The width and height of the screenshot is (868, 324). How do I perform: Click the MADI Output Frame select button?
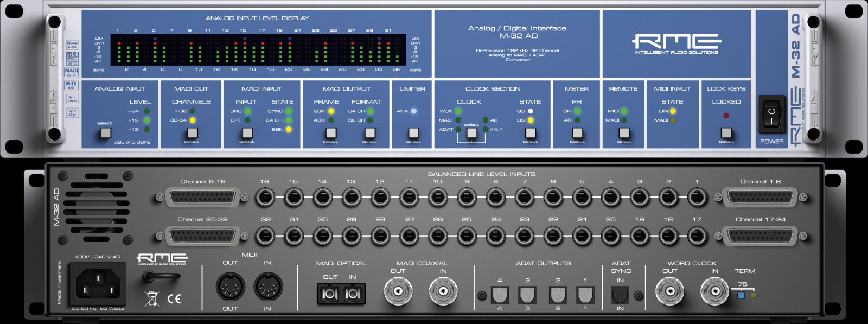coord(330,132)
